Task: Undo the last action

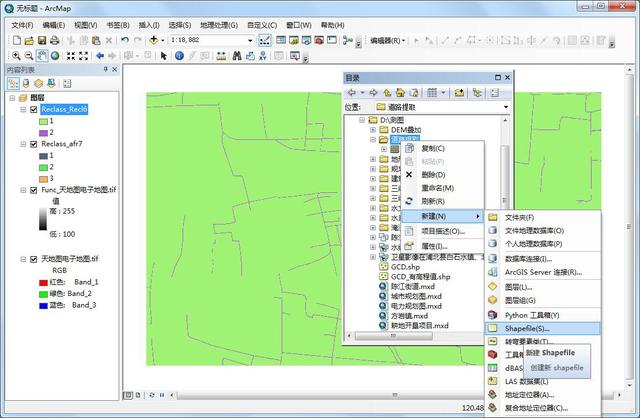Action: click(125, 40)
